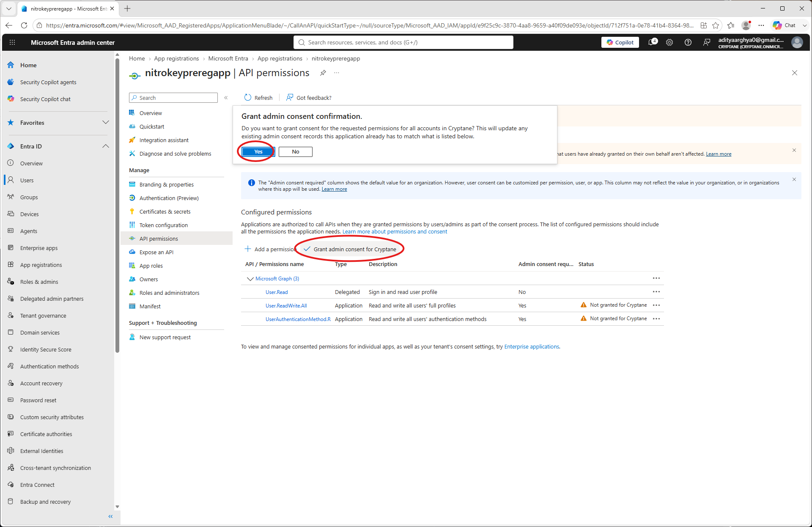
Task: Open Password reset
Action: 38,401
